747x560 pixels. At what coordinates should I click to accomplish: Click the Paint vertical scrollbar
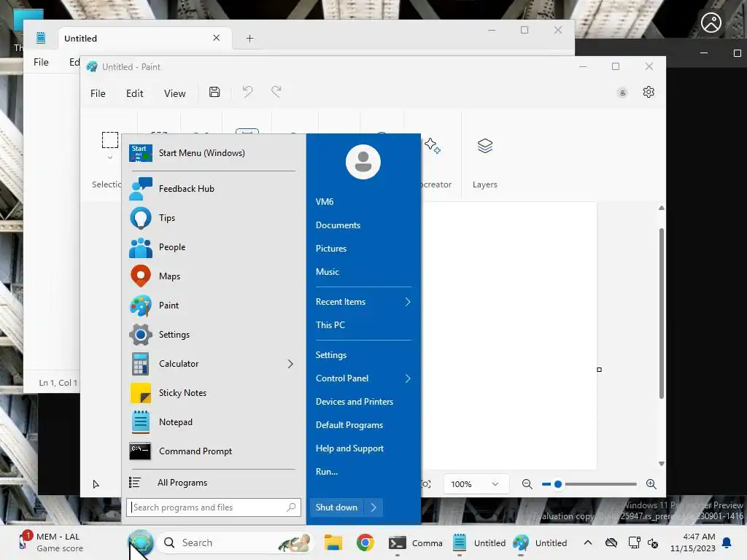661,314
